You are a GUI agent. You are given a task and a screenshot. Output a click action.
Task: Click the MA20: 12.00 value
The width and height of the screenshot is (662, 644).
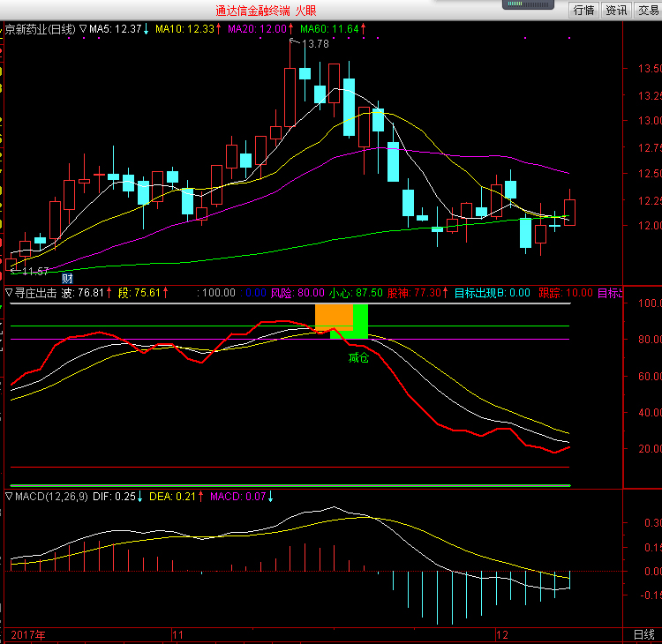(257, 29)
